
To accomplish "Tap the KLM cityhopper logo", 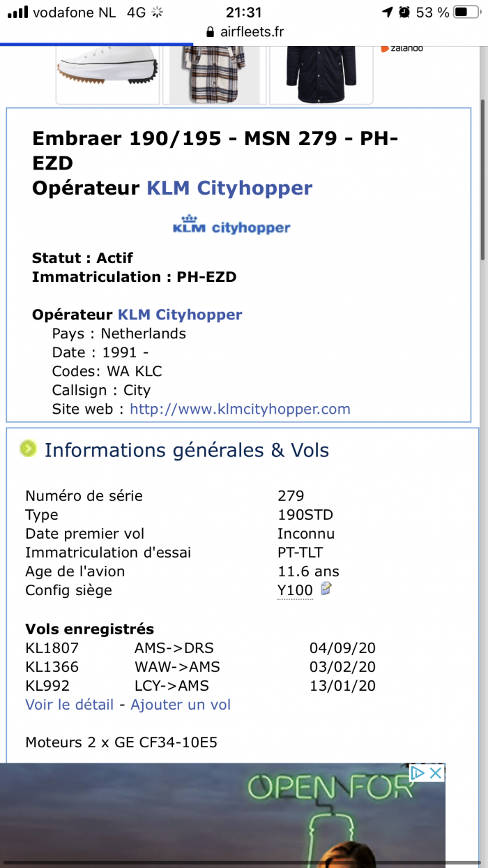I will (x=231, y=225).
